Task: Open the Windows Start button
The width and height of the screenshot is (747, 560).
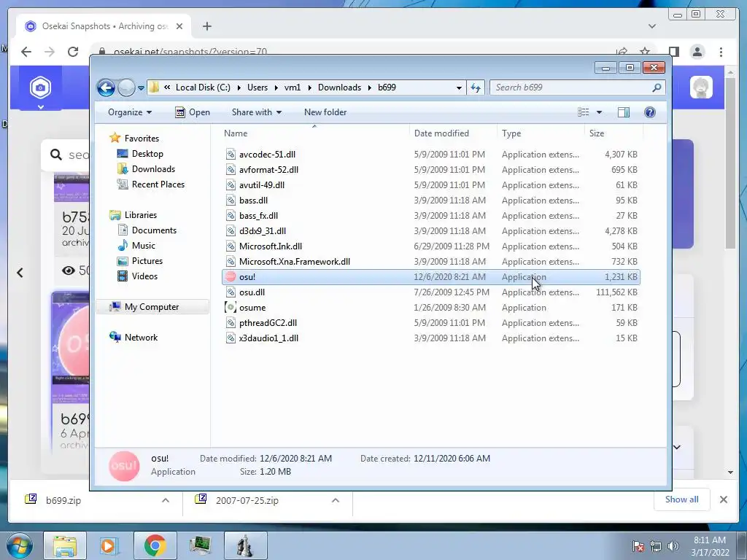Action: [x=19, y=545]
